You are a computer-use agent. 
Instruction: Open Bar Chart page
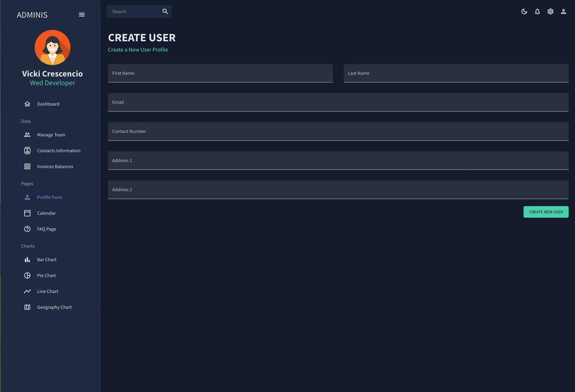(x=46, y=260)
